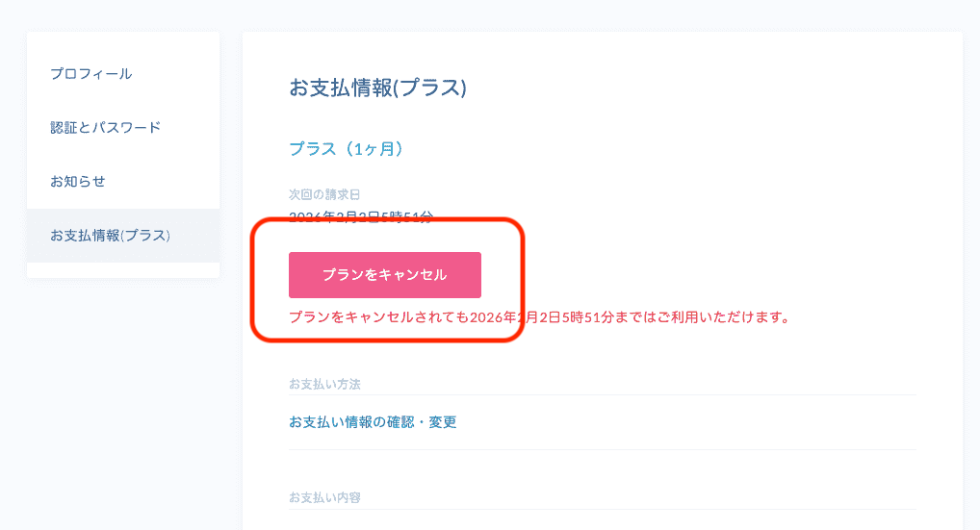Click the お支払い方法 section label
This screenshot has height=530, width=980.
coord(324,384)
